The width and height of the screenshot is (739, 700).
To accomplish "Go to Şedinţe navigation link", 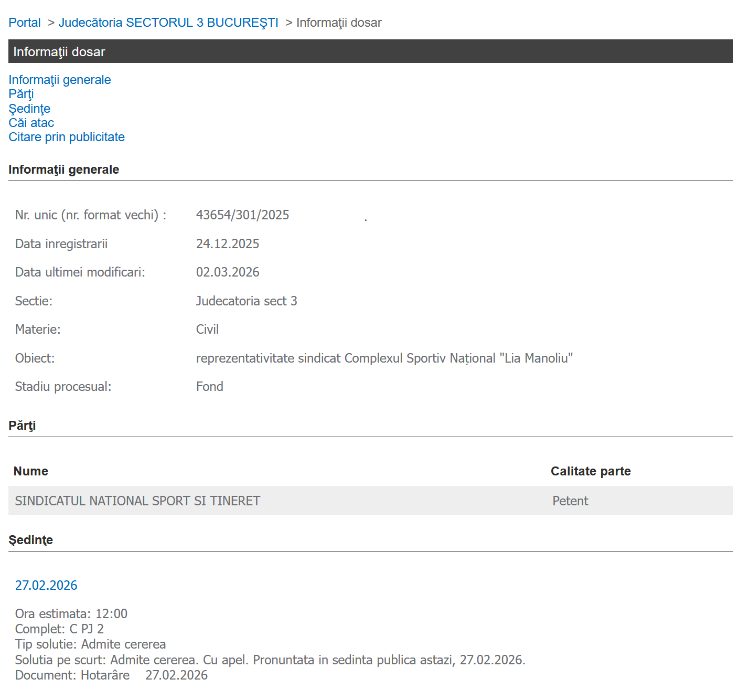I will click(x=29, y=109).
